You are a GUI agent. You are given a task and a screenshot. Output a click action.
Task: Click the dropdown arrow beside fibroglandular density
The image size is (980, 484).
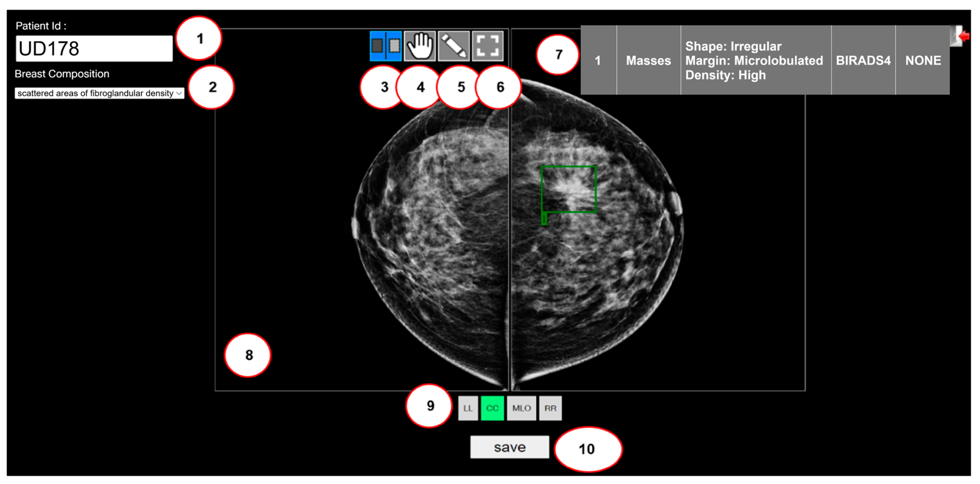(179, 93)
